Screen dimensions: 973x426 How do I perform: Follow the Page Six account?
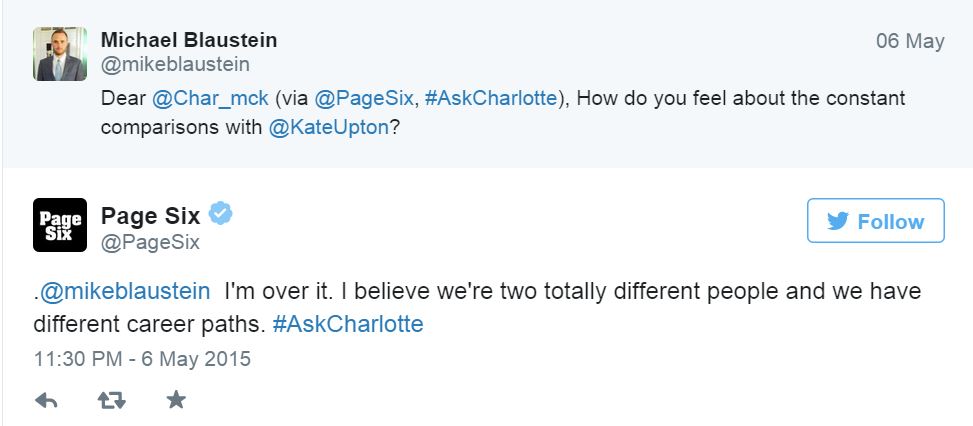tap(875, 221)
